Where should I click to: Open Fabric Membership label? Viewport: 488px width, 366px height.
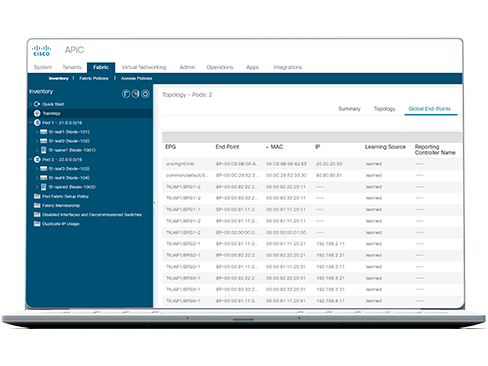pyautogui.click(x=61, y=205)
